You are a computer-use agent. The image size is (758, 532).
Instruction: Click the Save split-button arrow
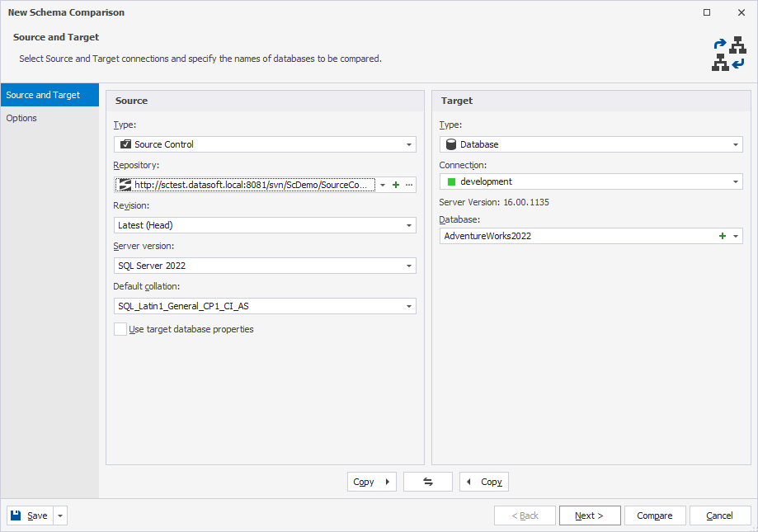(x=59, y=515)
